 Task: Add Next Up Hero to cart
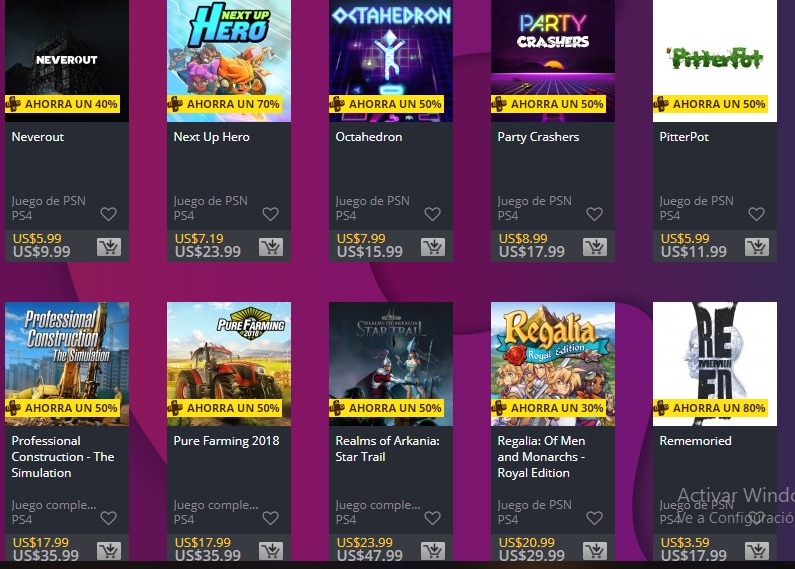point(271,247)
